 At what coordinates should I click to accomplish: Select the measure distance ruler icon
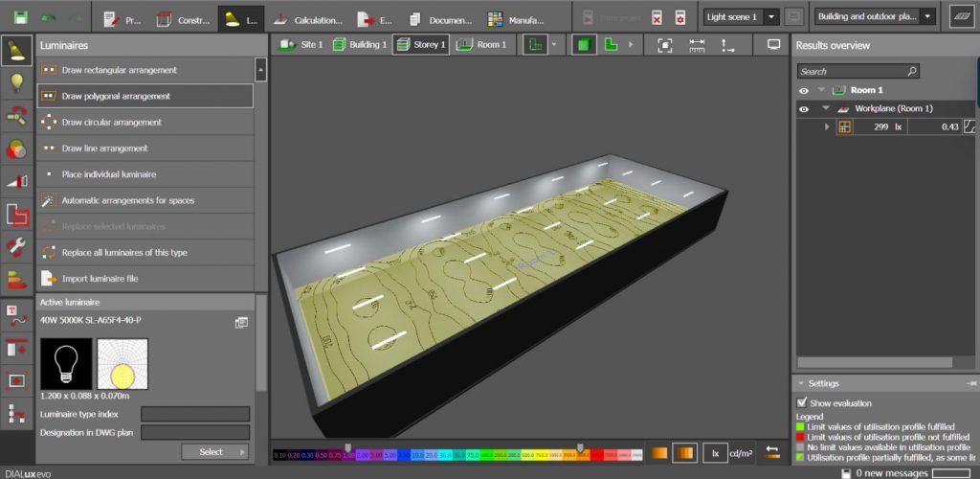click(697, 44)
